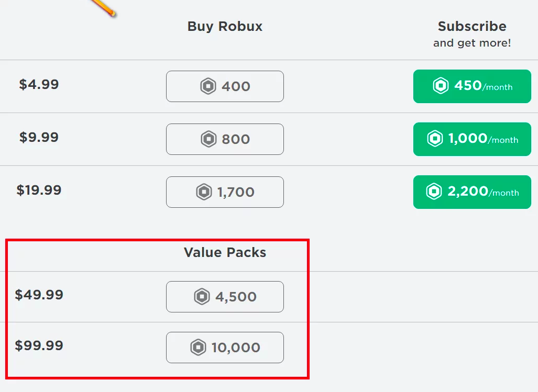Select the $19.99 price label
The width and height of the screenshot is (538, 392).
pyautogui.click(x=39, y=190)
